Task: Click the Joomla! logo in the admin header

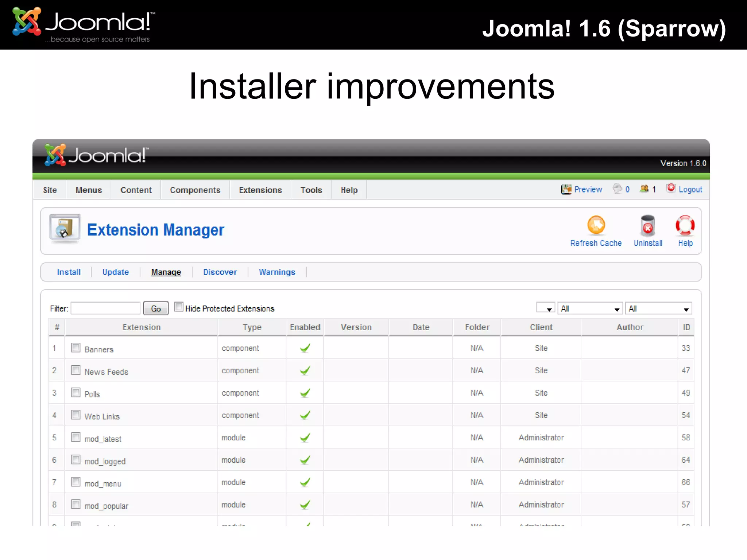Action: click(96, 155)
